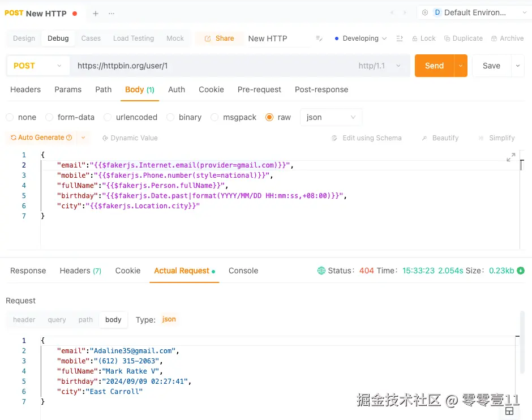This screenshot has height=420, width=532.
Task: Open the Auth tab
Action: (177, 89)
